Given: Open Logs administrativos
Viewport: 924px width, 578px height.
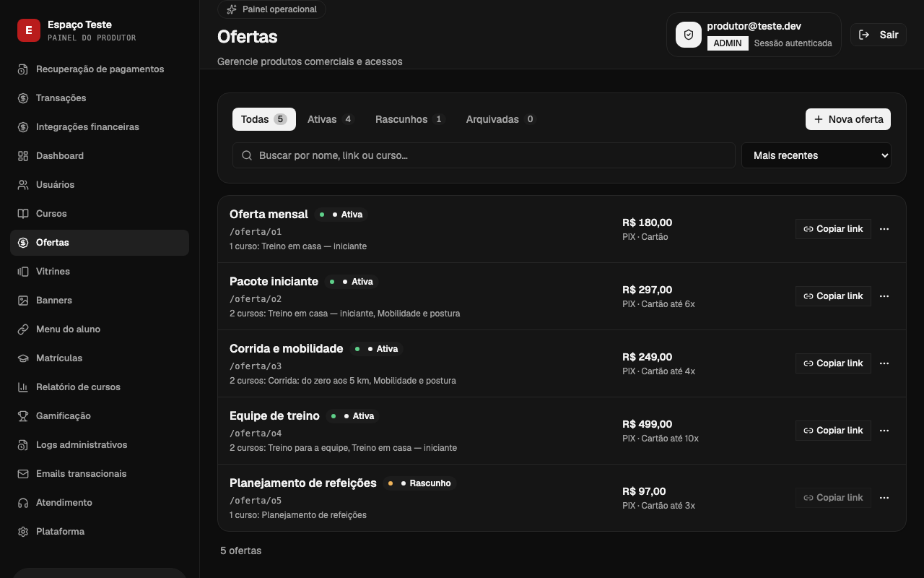Looking at the screenshot, I should [x=100, y=445].
